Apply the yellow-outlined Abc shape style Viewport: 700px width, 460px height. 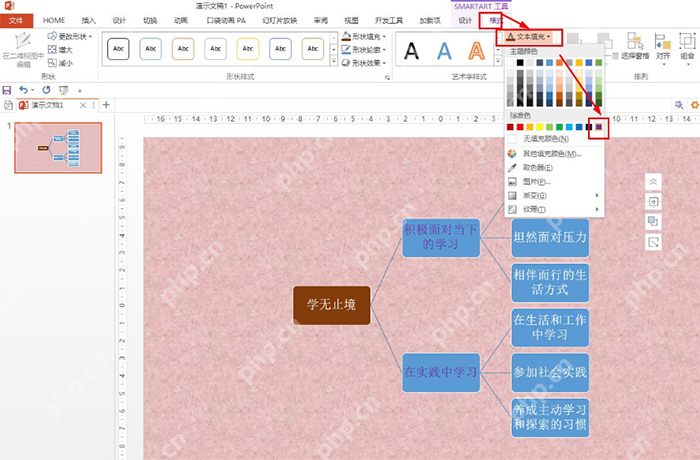(x=248, y=49)
